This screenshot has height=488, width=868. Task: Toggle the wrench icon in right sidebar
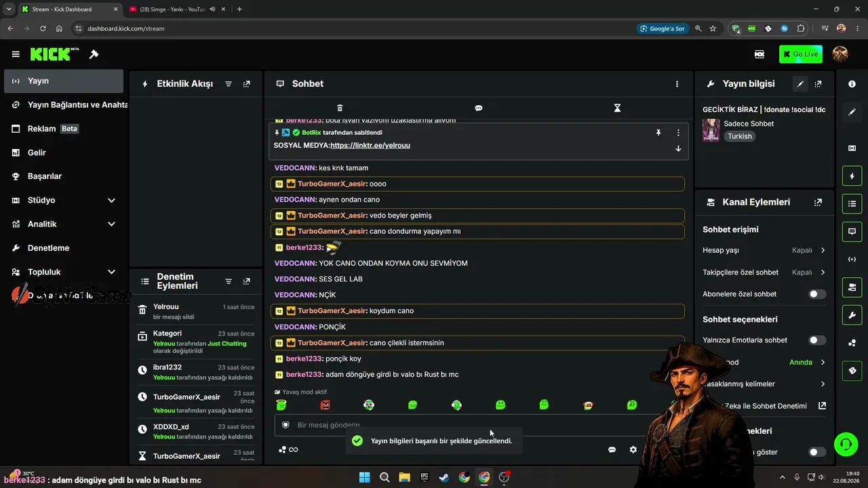(x=852, y=314)
